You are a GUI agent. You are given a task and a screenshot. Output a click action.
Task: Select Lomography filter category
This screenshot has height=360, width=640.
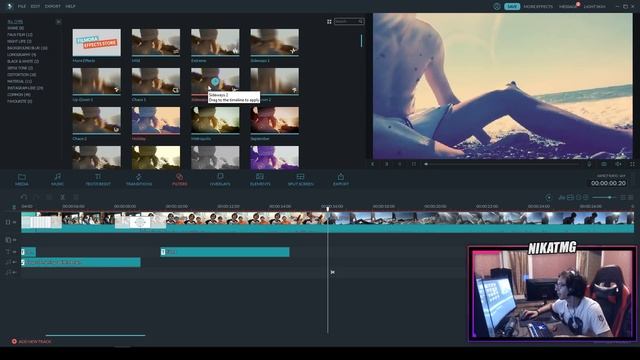(x=22, y=55)
